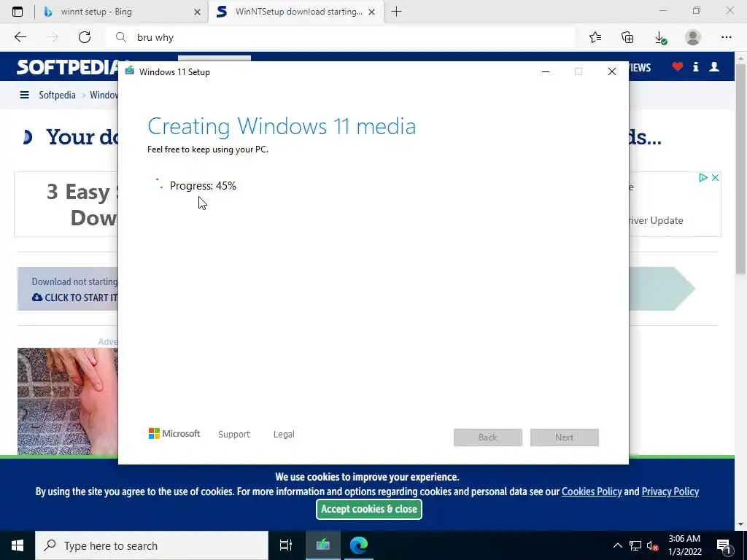Open the muted volume tray icon

pos(653,545)
